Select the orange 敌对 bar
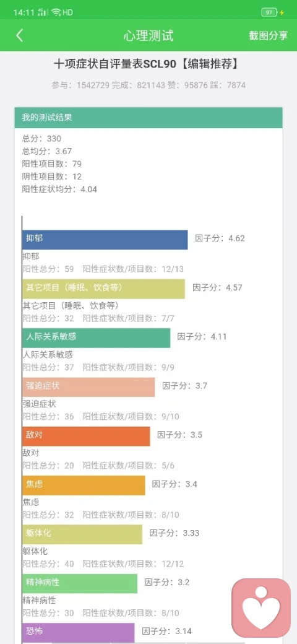 point(86,436)
